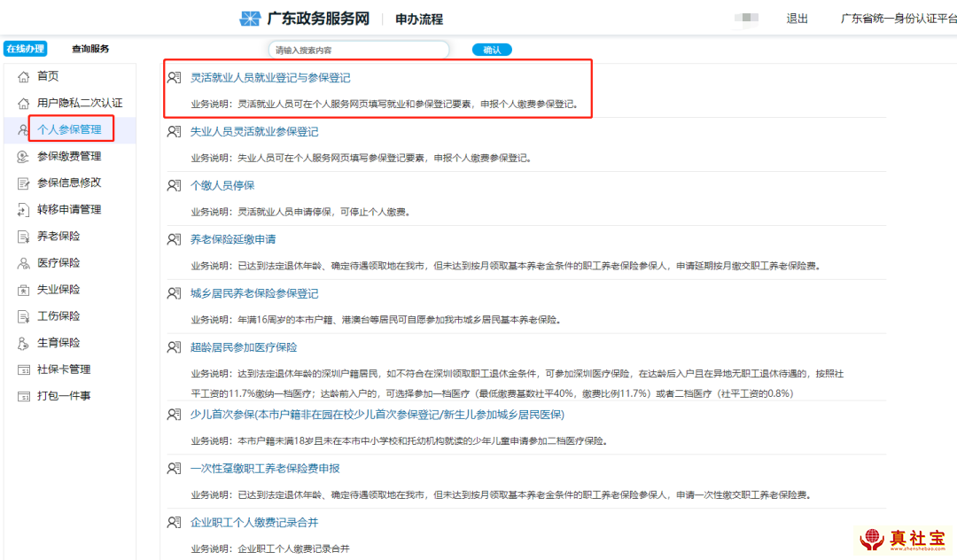Screen dimensions: 957x560
Task: Open 养老保险延缴申请 service link
Action: click(x=233, y=239)
